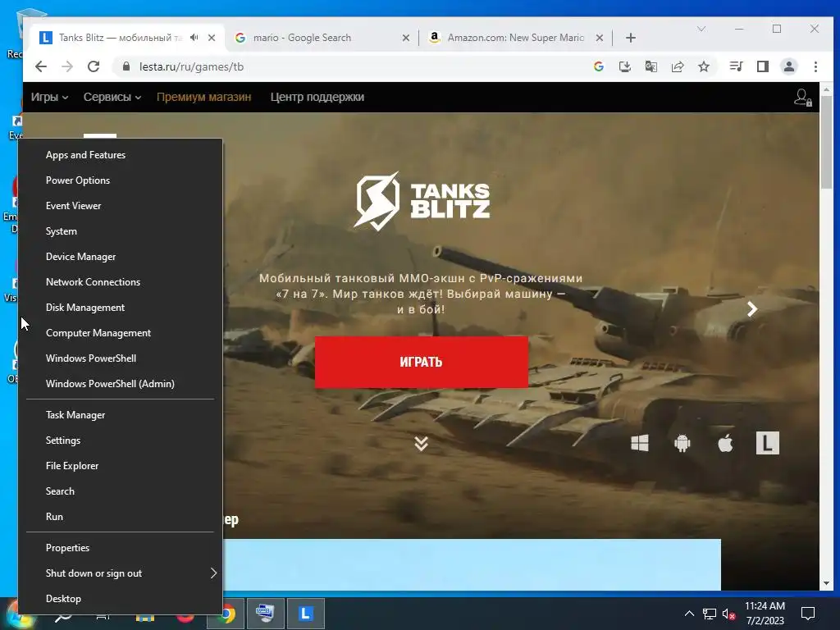Close the Amazon tab
Viewport: 840px width, 630px height.
pyautogui.click(x=600, y=38)
